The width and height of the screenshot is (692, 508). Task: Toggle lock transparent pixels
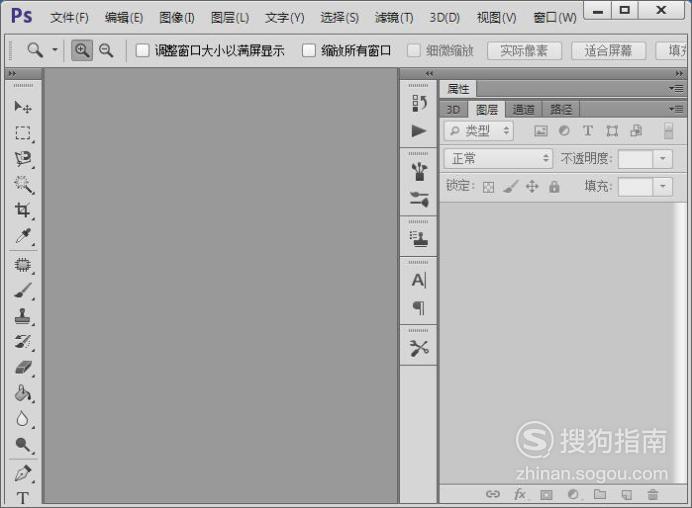click(489, 187)
